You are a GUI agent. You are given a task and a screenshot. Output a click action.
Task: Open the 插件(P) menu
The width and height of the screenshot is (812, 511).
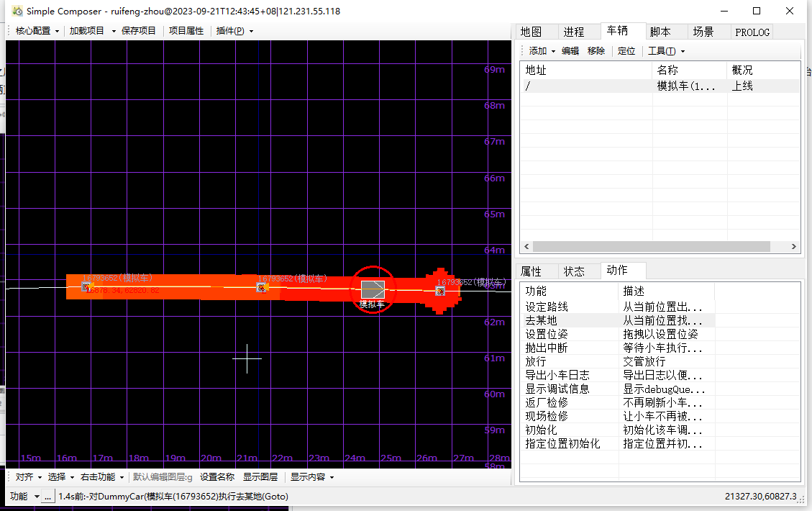click(234, 31)
